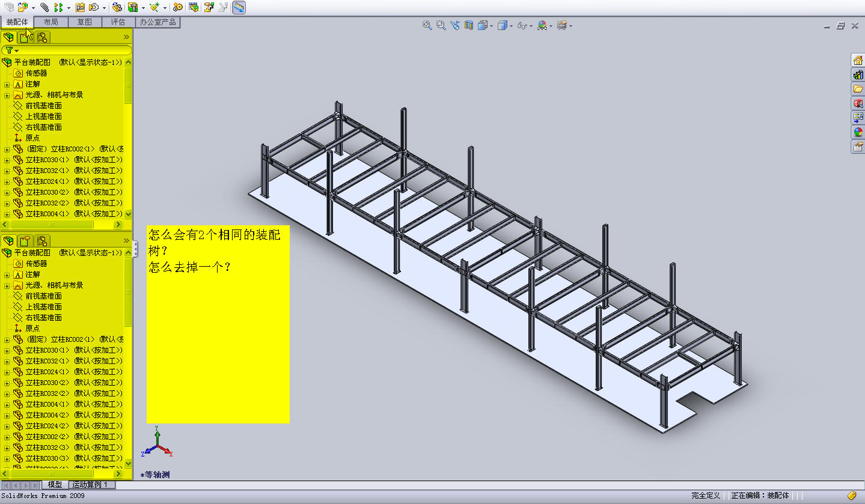Open lower panel's ConfigurationManager tab
This screenshot has height=504, width=865.
click(x=41, y=240)
